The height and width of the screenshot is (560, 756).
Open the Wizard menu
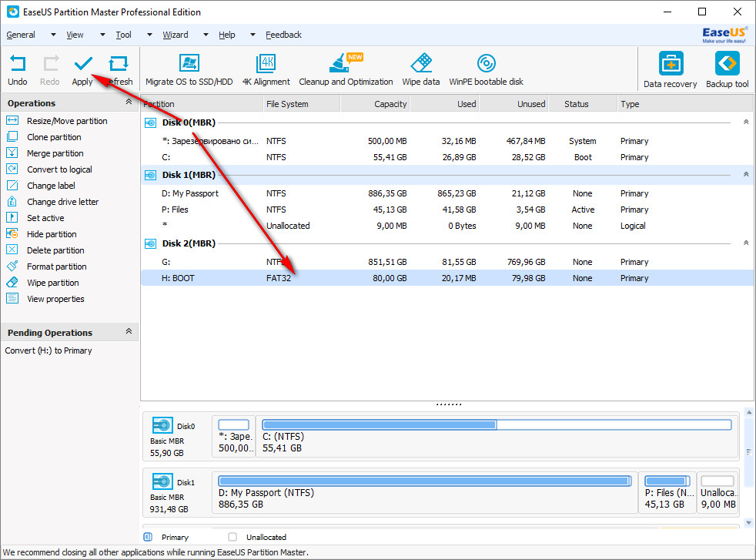pyautogui.click(x=176, y=35)
